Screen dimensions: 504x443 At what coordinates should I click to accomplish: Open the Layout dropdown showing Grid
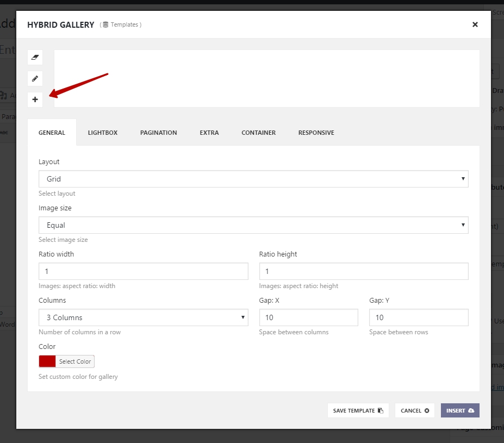click(253, 179)
